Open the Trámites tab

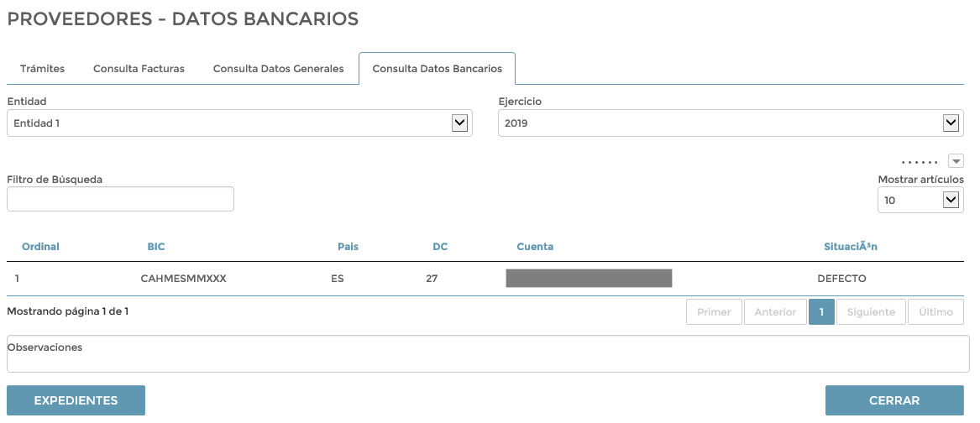point(42,69)
